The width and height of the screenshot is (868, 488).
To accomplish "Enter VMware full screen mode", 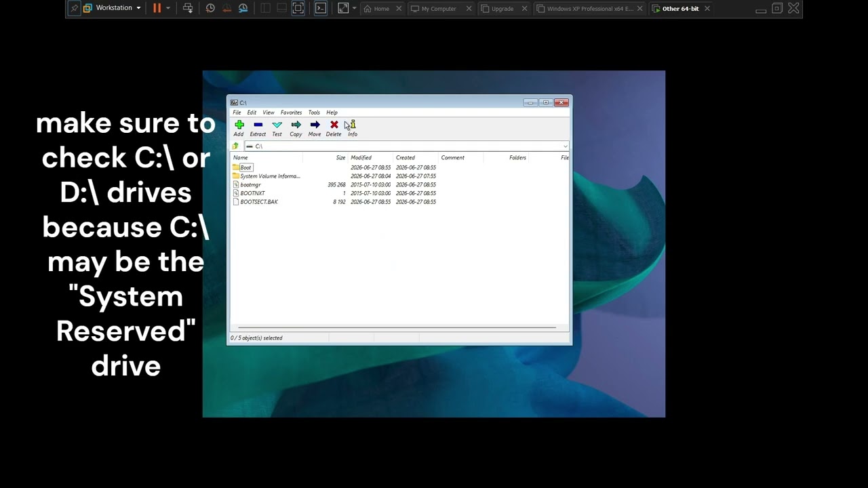I will click(298, 8).
